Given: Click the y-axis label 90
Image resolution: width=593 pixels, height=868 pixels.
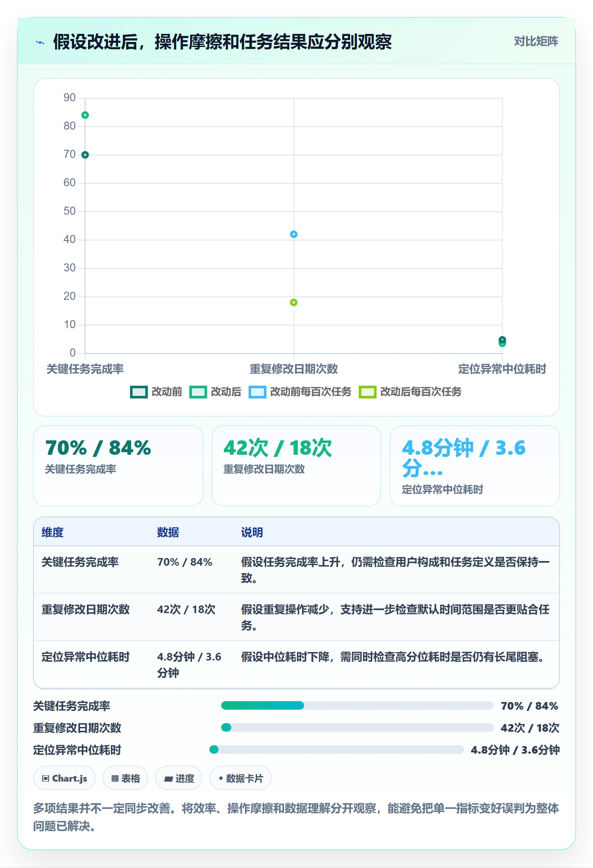Looking at the screenshot, I should coord(69,98).
